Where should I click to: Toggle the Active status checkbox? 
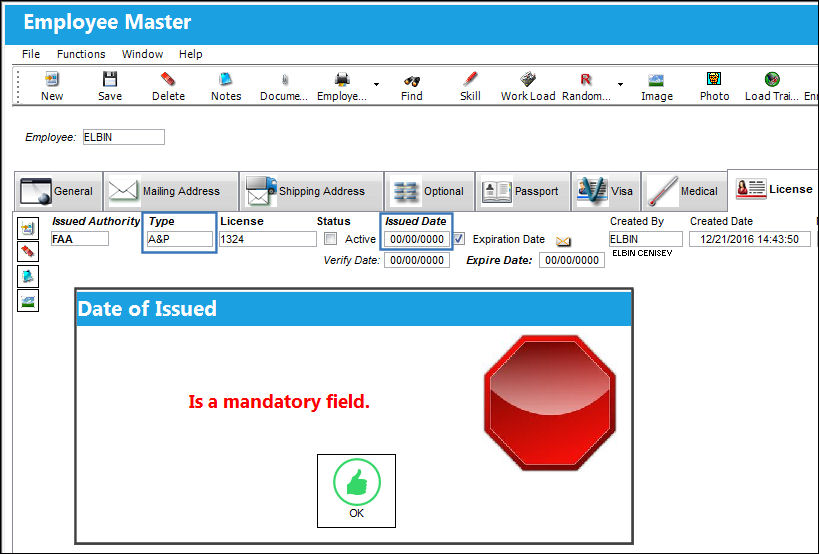[x=330, y=239]
